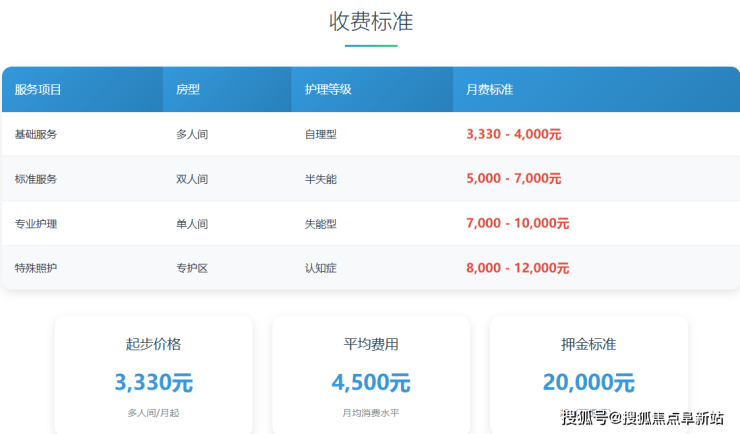The image size is (740, 434).
Task: Click the 月费标准 column header
Action: pyautogui.click(x=490, y=90)
